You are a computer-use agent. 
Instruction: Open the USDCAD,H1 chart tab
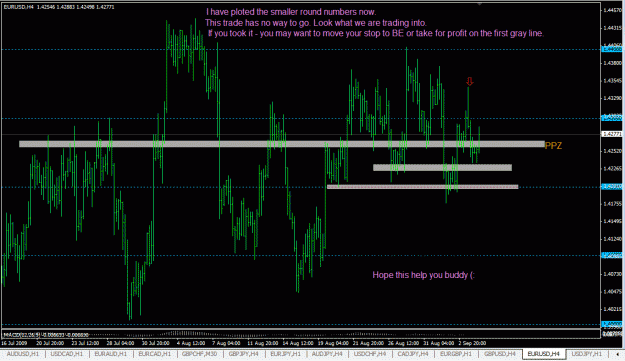67,354
